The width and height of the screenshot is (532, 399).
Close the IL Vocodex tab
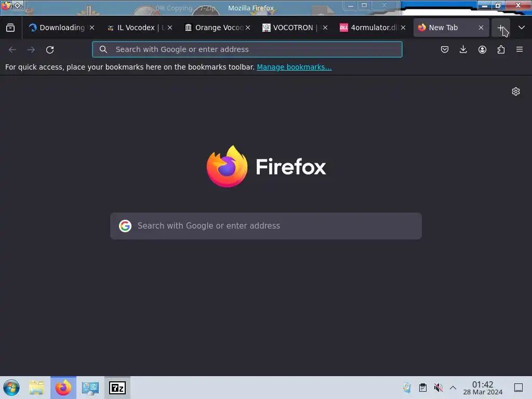[170, 28]
